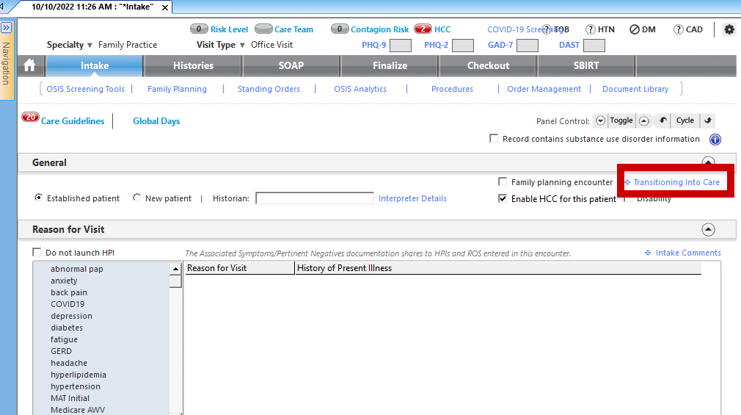Open the Procedures link

pos(452,89)
